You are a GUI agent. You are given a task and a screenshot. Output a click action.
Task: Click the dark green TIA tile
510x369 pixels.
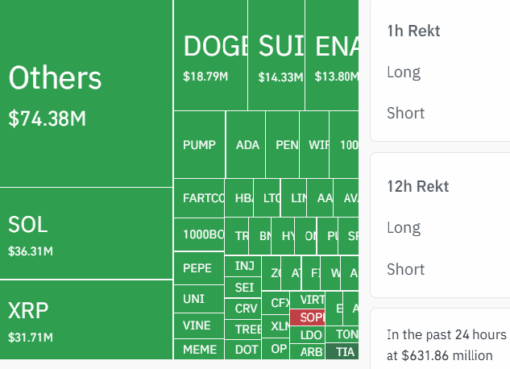342,352
